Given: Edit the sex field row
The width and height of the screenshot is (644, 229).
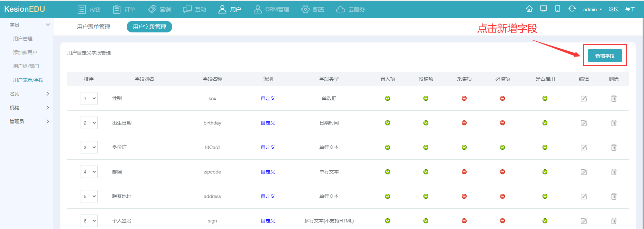Looking at the screenshot, I should tap(584, 99).
